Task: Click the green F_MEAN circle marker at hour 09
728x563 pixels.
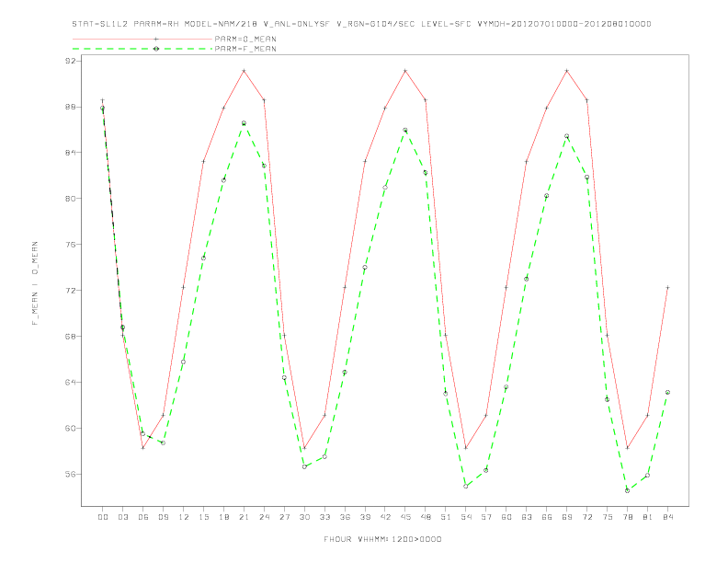Action: click(163, 443)
